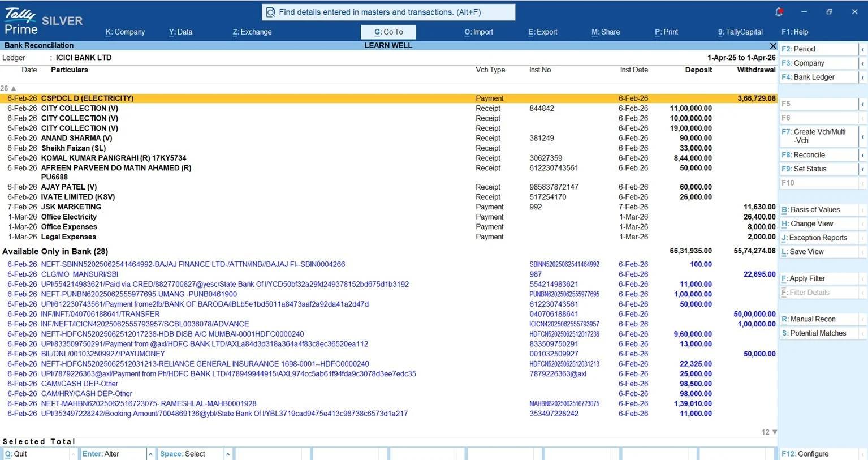Open the O: Import menu

478,32
